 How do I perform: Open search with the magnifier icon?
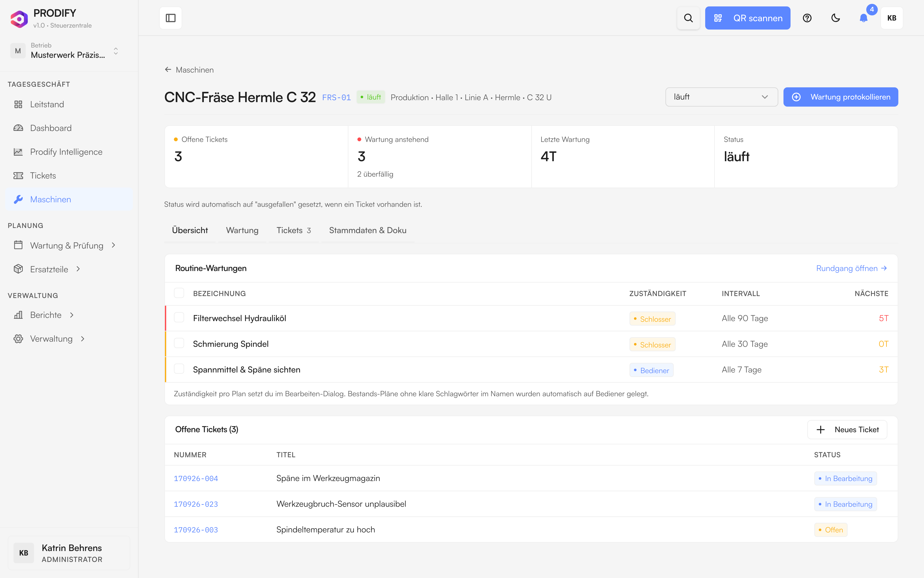click(688, 18)
